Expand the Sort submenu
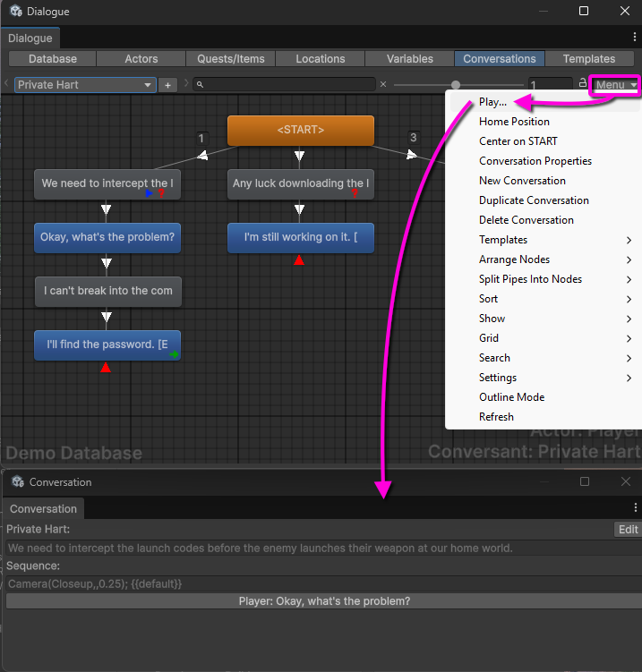 coord(544,299)
